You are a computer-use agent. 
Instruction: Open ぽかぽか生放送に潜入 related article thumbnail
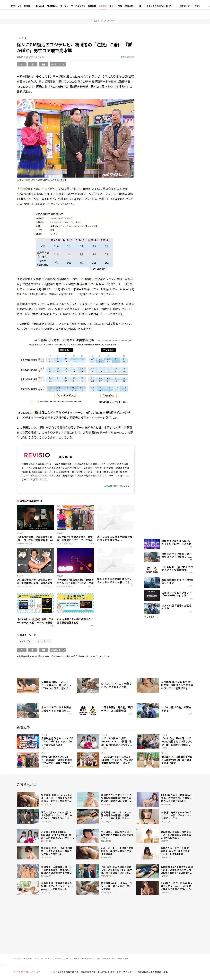[75, 517]
